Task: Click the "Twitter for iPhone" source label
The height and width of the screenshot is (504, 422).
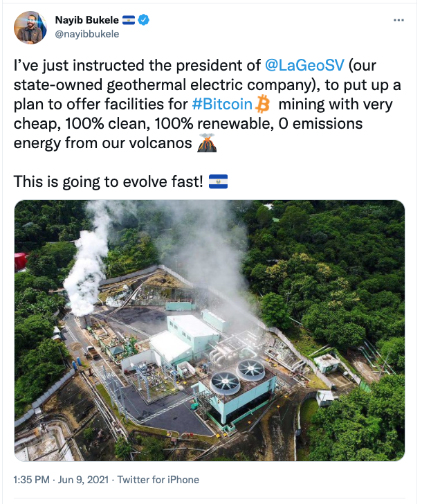Action: click(x=159, y=479)
